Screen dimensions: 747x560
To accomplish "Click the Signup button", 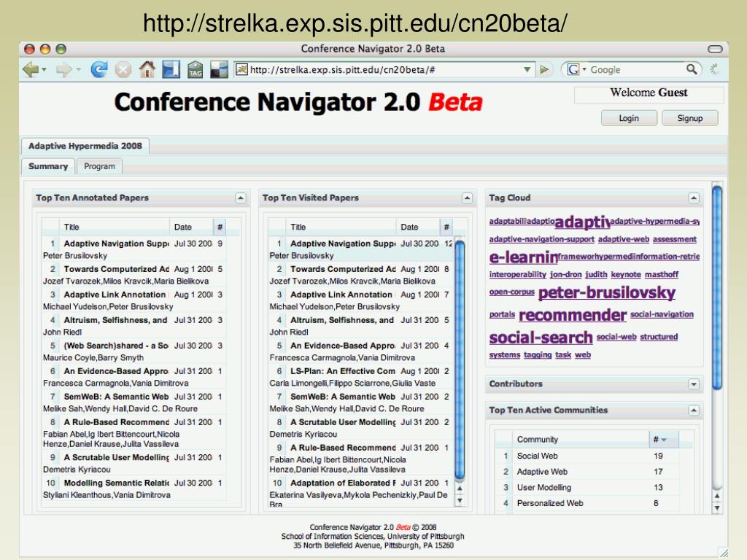I will tap(690, 118).
